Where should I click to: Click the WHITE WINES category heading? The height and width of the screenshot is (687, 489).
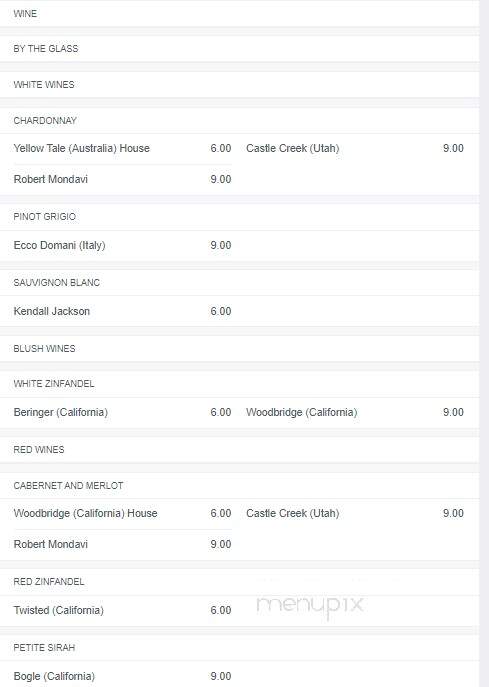44,85
